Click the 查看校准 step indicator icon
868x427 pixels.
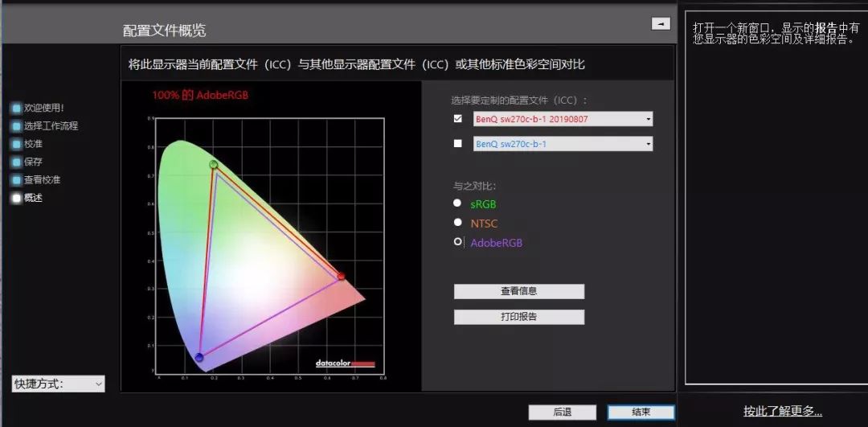pyautogui.click(x=16, y=180)
